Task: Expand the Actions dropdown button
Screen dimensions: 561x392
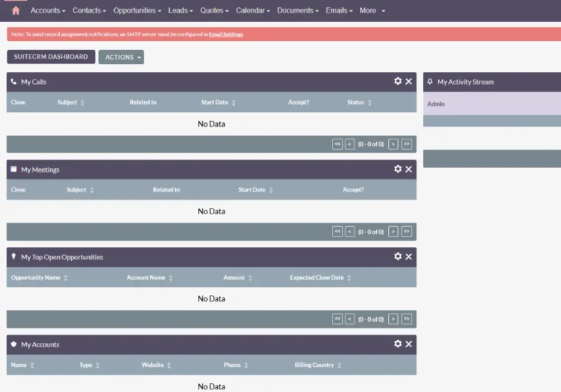Action: coord(121,57)
